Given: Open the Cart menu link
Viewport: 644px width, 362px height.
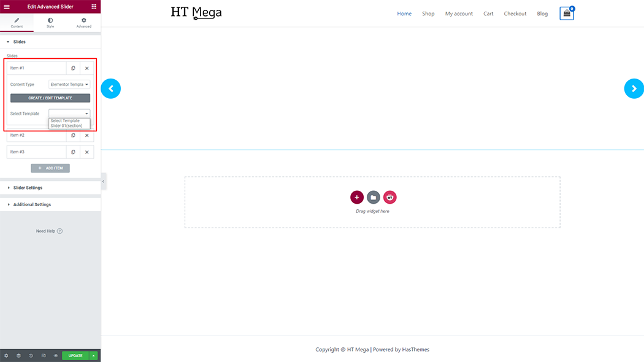Looking at the screenshot, I should [488, 13].
